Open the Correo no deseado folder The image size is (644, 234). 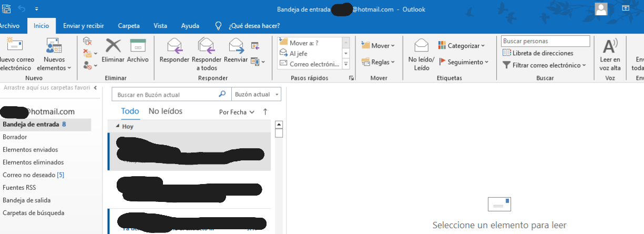click(x=33, y=175)
